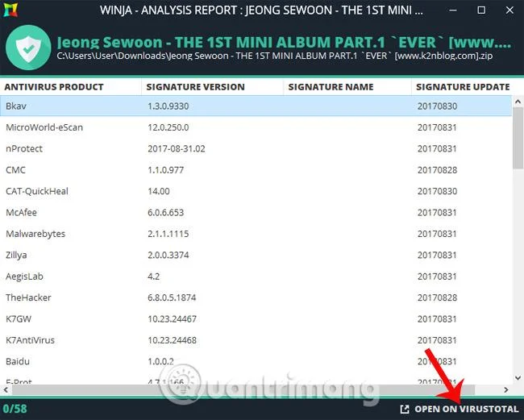Viewport: 524px width, 420px height.
Task: Select the Baidu row
Action: pyautogui.click(x=256, y=361)
